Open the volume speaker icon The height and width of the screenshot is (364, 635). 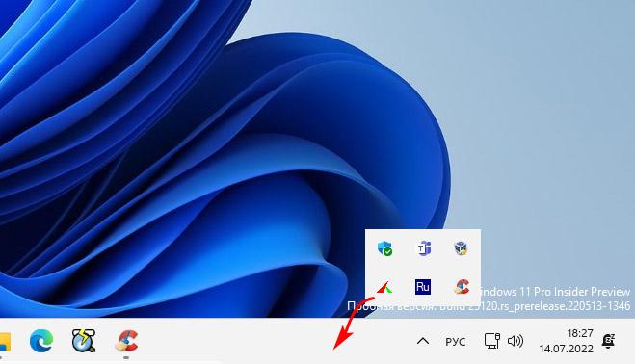[516, 341]
